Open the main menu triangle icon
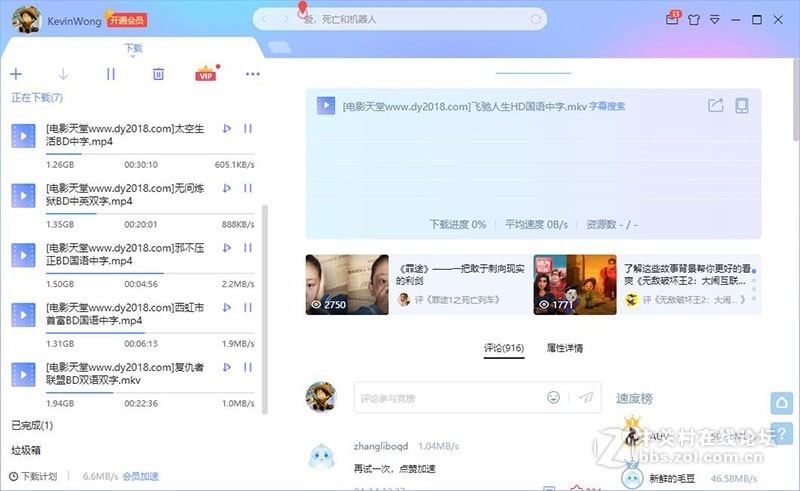 tap(715, 19)
